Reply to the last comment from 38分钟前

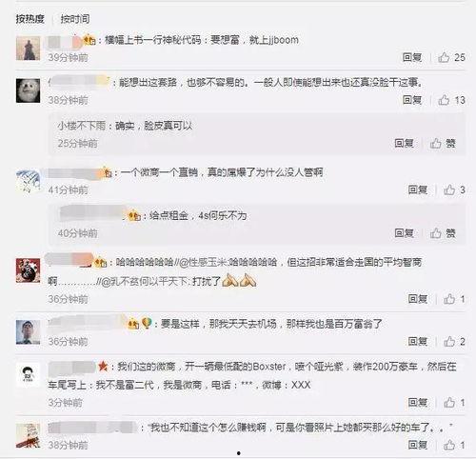coord(418,445)
